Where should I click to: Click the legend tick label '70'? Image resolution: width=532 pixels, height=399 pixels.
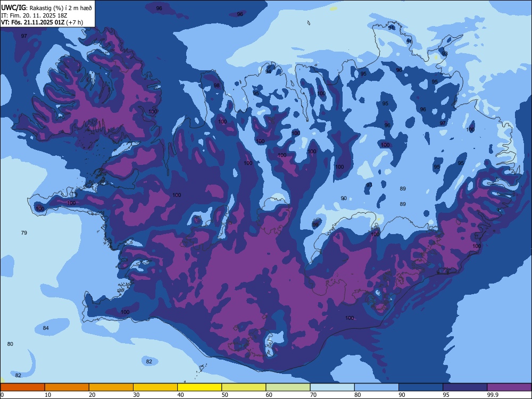point(313,395)
